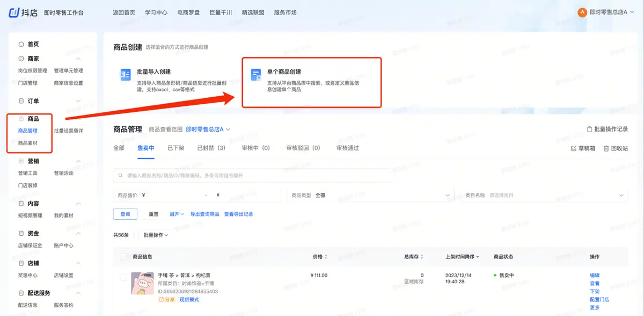
Task: Click 配置门店 for the 手镯 product
Action: [599, 299]
